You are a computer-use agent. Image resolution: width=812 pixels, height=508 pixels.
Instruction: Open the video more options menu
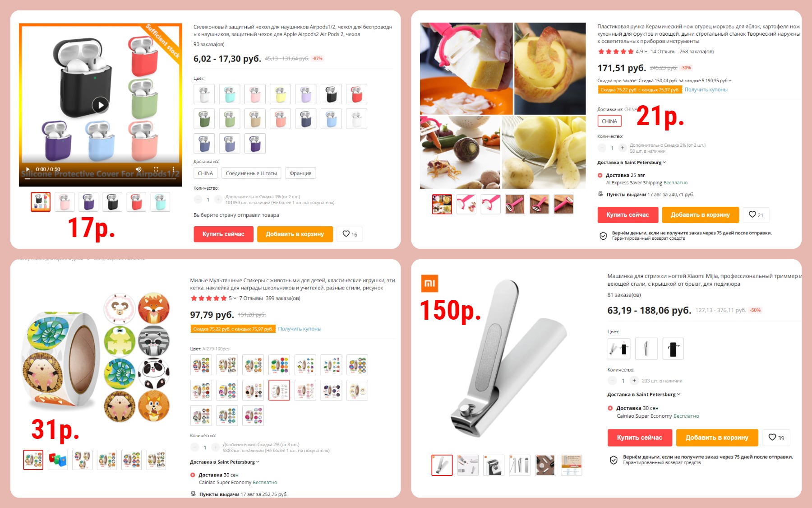point(174,169)
